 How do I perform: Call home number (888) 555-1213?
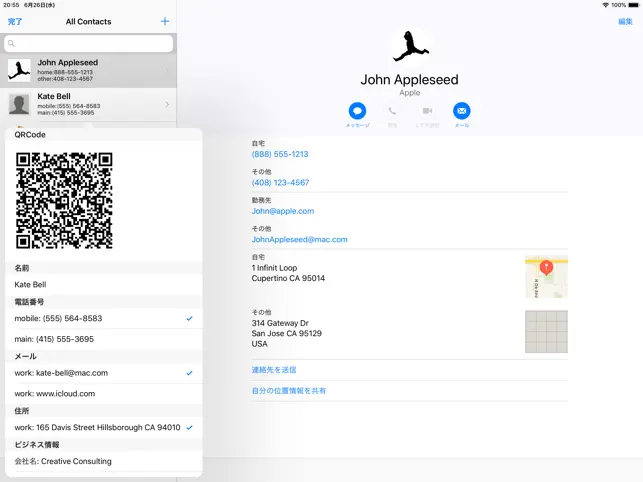click(280, 154)
